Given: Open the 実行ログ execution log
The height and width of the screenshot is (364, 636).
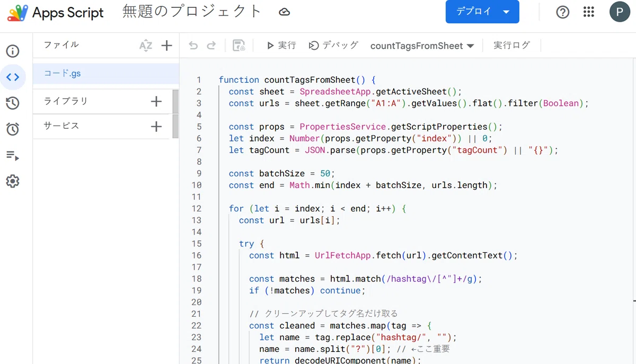Looking at the screenshot, I should pos(511,46).
